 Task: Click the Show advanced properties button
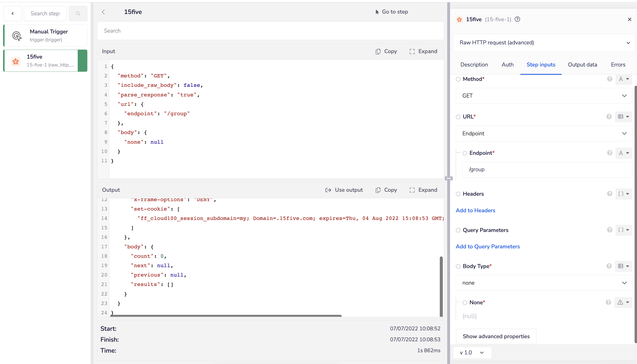[x=496, y=336]
